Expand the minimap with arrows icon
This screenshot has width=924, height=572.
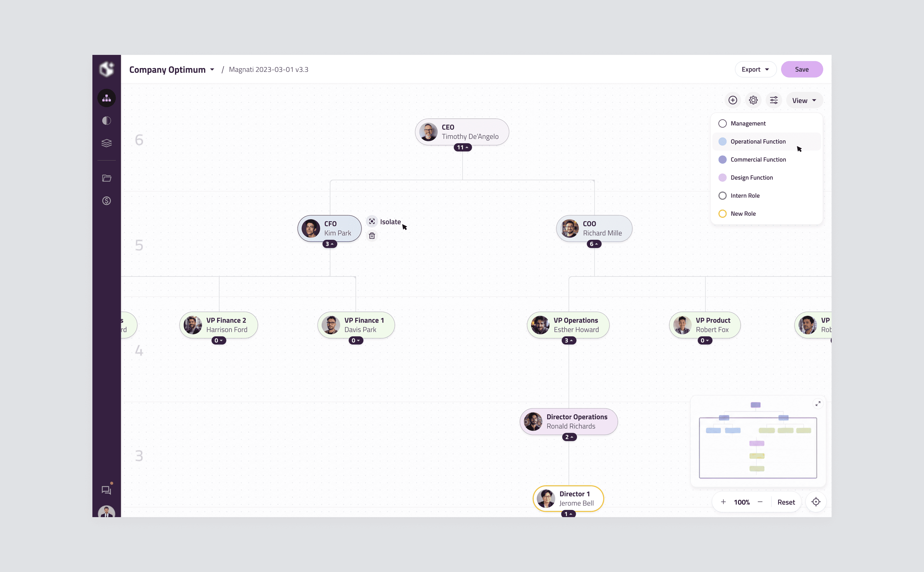tap(818, 404)
